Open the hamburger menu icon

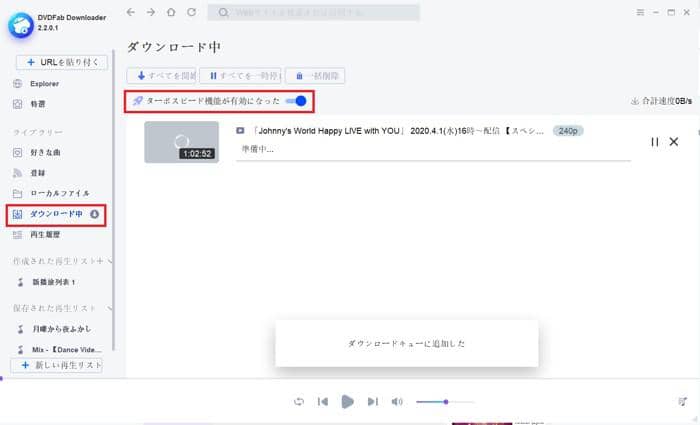click(x=640, y=12)
